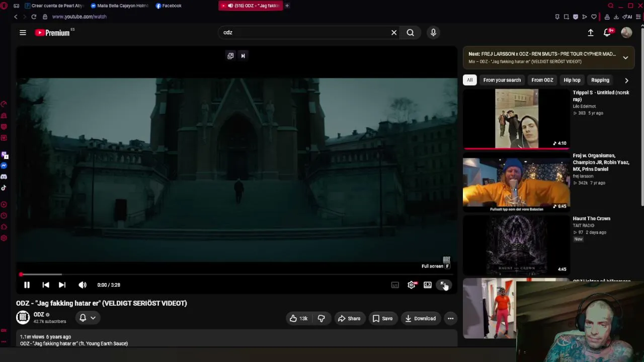Open Twitch in the Opera sidebar
Image resolution: width=644 pixels, height=362 pixels.
click(x=4, y=155)
